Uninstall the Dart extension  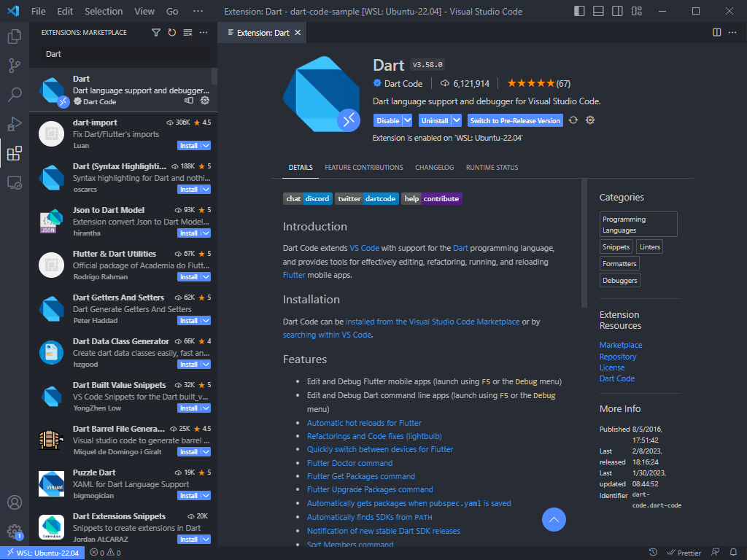(x=435, y=120)
